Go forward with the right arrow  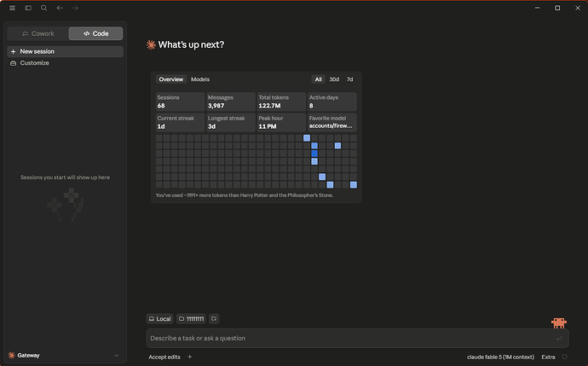pos(75,8)
